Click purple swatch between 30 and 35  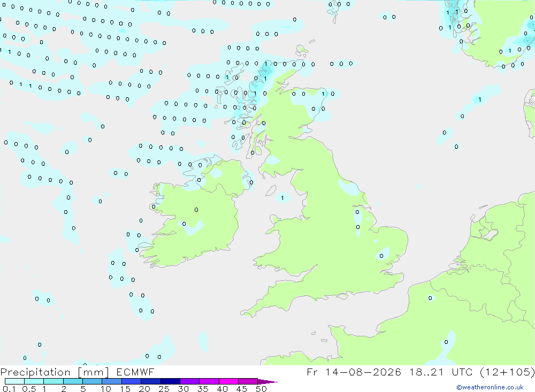[189, 381]
